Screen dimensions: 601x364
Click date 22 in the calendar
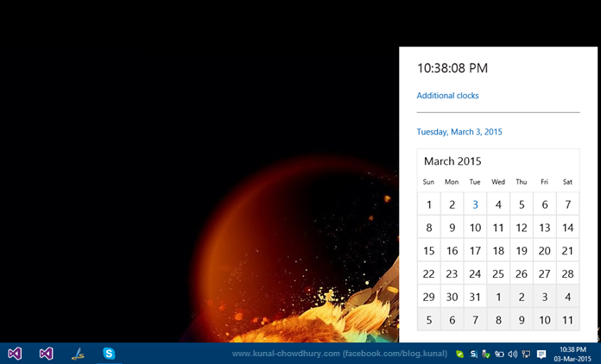[x=429, y=273]
